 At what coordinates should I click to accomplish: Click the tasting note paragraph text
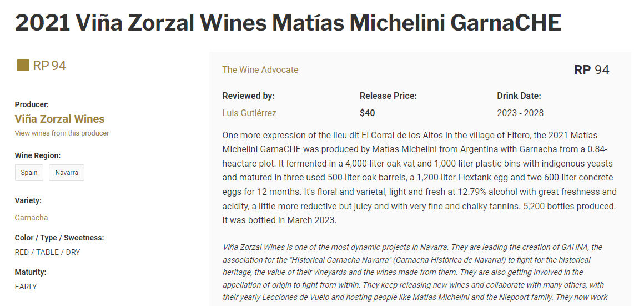click(419, 178)
